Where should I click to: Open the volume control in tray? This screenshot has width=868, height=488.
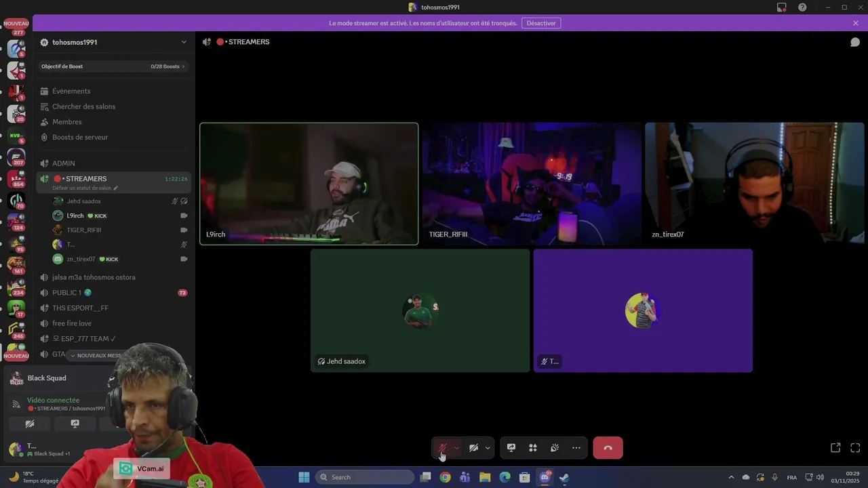click(820, 477)
